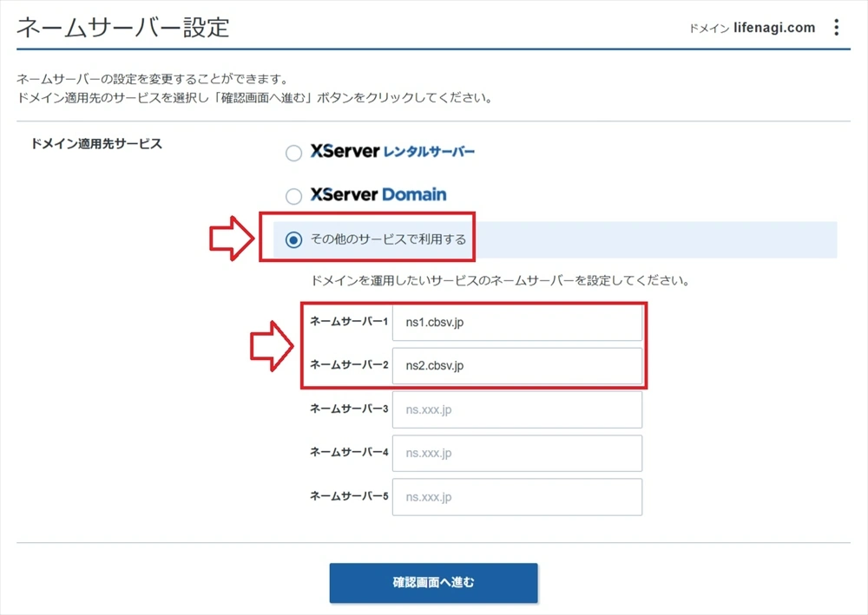
Task: Focus the empty ネームサーバー5 field
Action: click(x=516, y=496)
